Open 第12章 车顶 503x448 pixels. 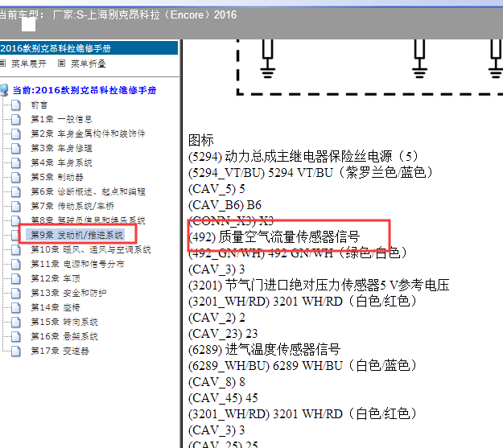click(56, 278)
